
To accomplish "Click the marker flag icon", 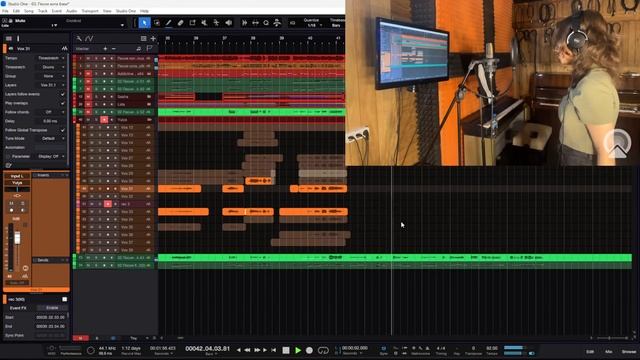I will tap(149, 49).
